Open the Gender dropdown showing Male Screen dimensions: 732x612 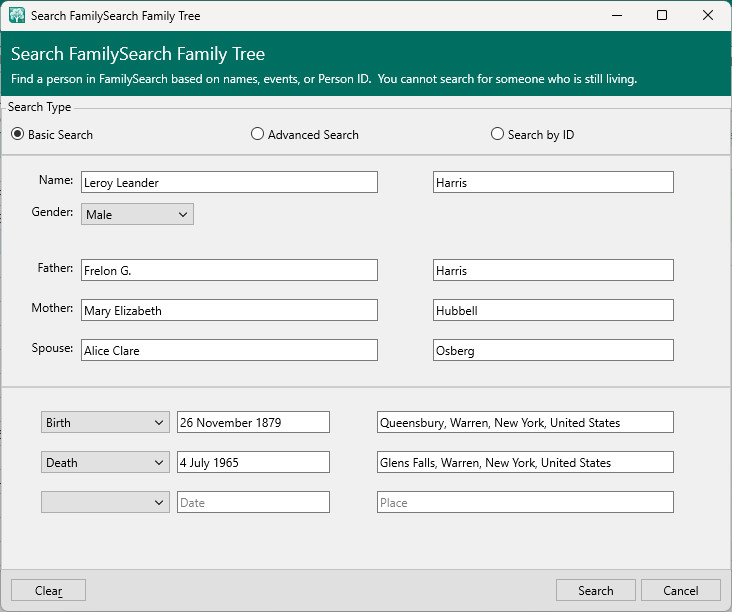click(137, 214)
